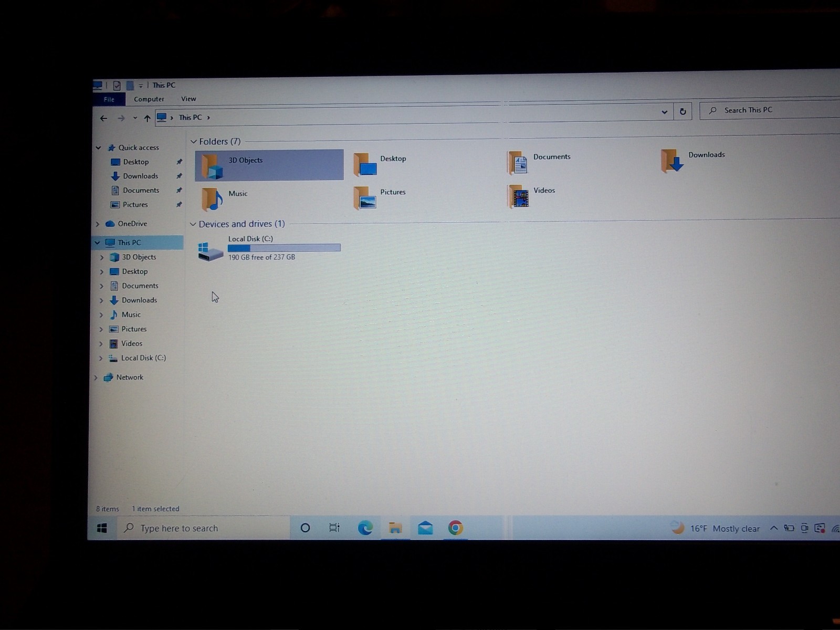Open the Windows Start menu
Image resolution: width=840 pixels, height=630 pixels.
(102, 528)
